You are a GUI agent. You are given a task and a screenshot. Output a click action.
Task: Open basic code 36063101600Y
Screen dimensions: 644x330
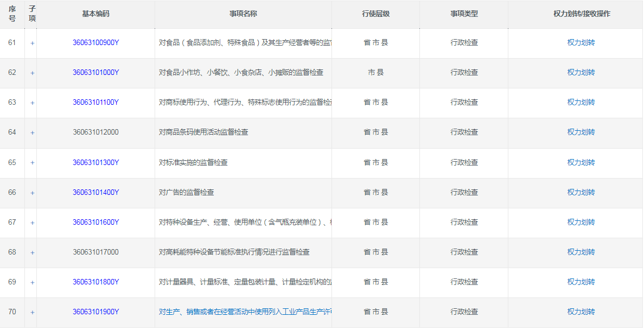coord(95,222)
